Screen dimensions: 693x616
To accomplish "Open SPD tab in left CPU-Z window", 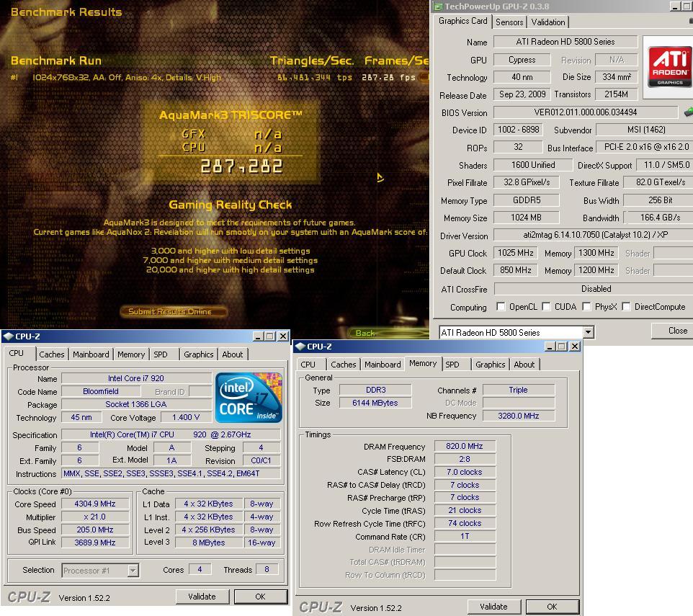I will 161,354.
